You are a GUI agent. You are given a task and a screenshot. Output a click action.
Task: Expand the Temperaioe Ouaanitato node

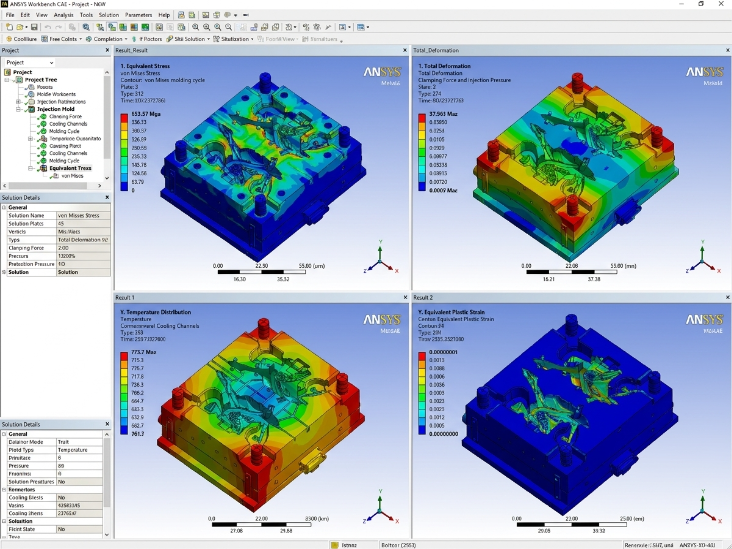[31, 139]
